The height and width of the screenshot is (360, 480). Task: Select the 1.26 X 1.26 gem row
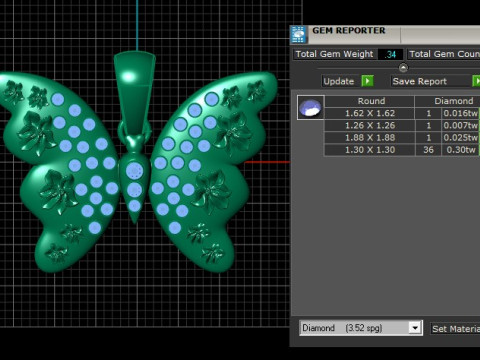coord(402,126)
